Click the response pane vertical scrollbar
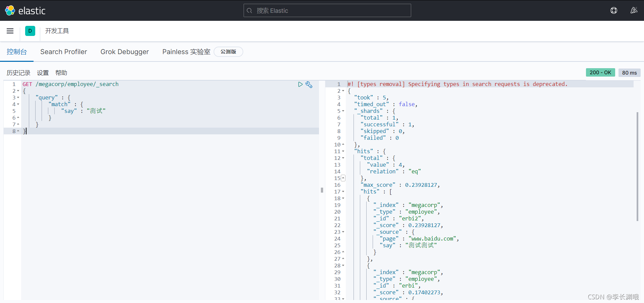The width and height of the screenshot is (644, 303). (637, 167)
